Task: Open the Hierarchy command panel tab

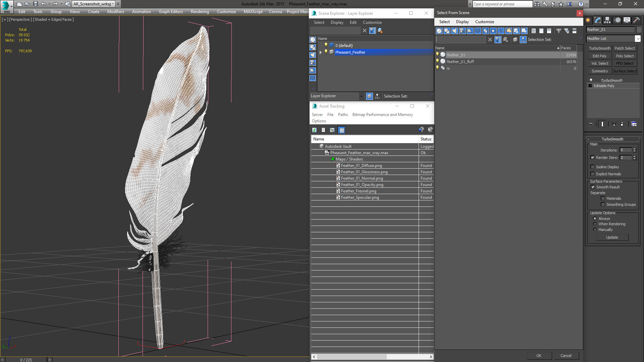Action: (607, 20)
